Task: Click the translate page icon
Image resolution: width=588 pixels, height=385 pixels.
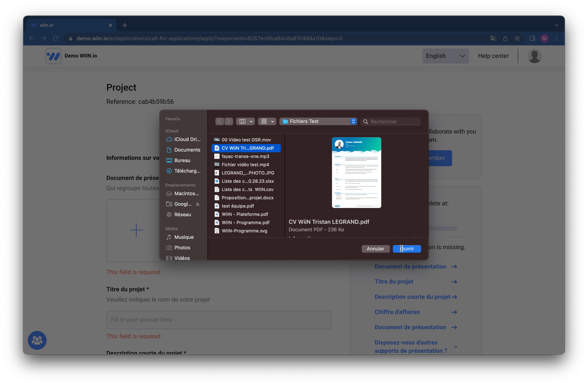Action: [493, 38]
